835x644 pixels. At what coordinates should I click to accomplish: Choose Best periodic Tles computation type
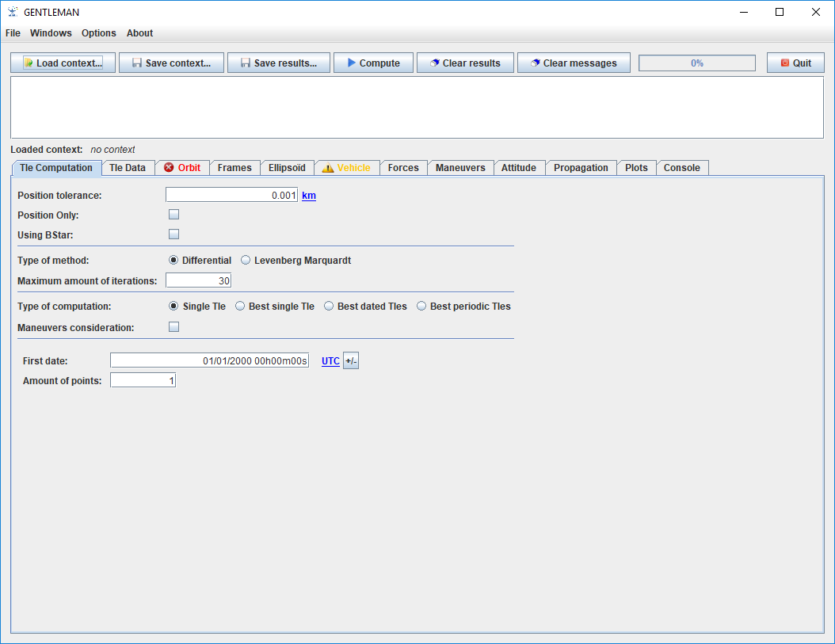pyautogui.click(x=422, y=307)
